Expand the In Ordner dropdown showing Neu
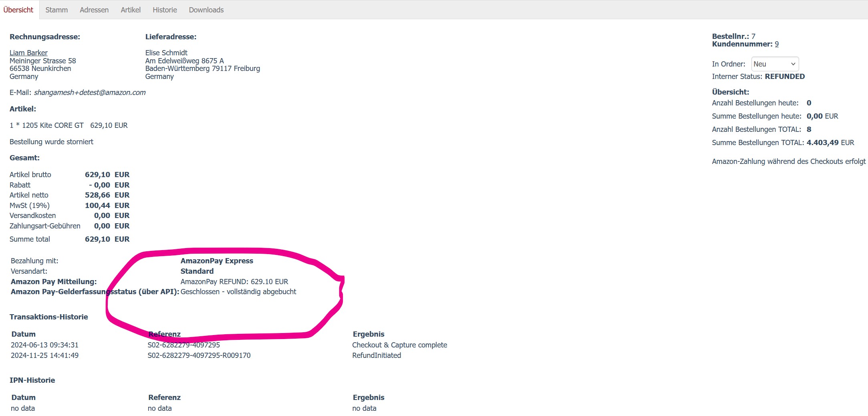 pos(774,64)
